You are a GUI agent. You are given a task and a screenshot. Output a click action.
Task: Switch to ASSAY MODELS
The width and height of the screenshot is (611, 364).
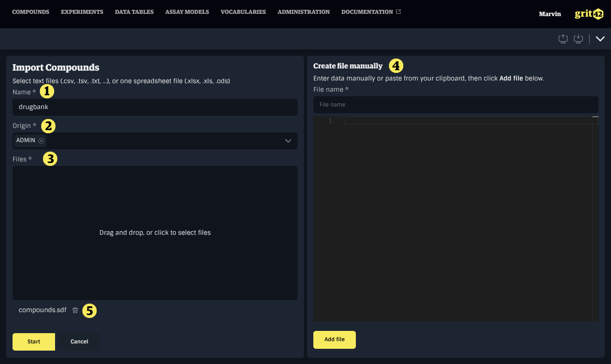pos(187,12)
